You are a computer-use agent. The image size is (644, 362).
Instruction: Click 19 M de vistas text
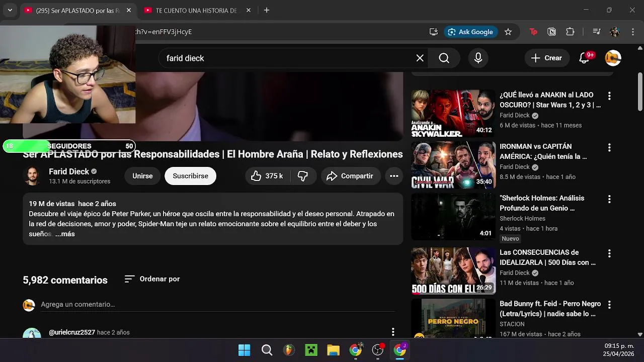click(x=51, y=204)
